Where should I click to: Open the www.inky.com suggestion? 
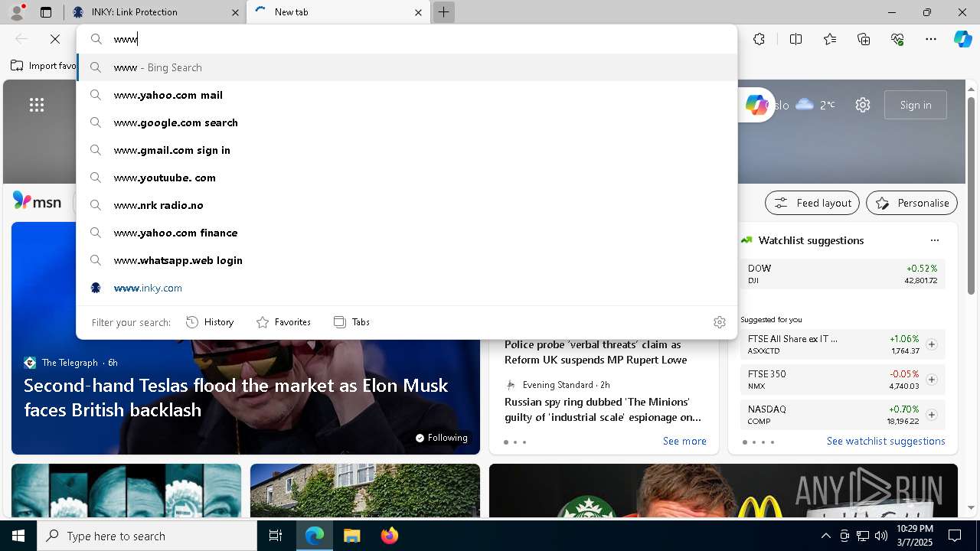coord(407,288)
